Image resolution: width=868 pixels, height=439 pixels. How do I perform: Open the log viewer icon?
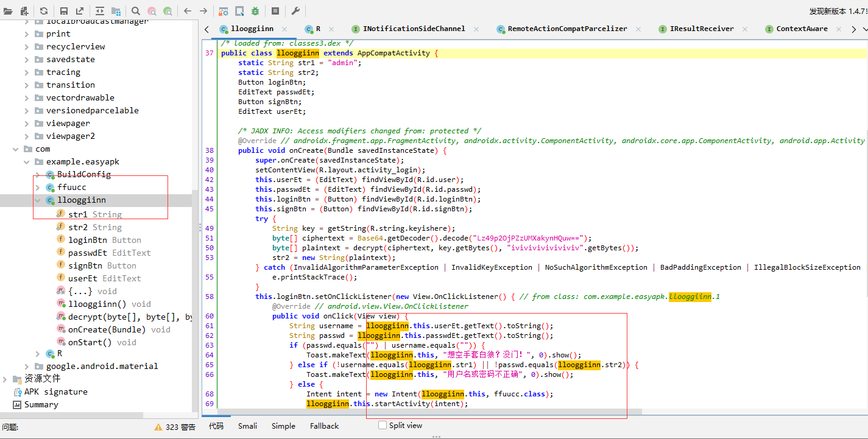coord(275,11)
